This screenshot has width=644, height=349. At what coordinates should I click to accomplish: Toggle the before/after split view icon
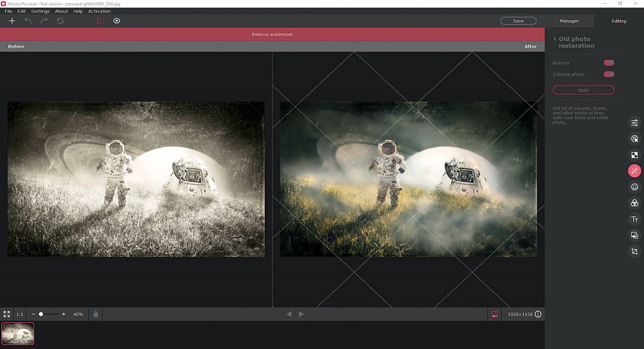coord(100,21)
